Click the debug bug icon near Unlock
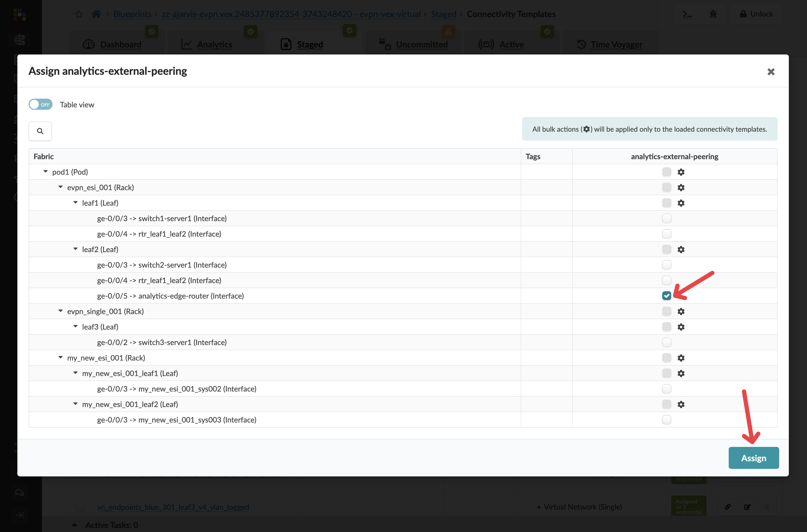Image resolution: width=807 pixels, height=532 pixels. coord(713,14)
